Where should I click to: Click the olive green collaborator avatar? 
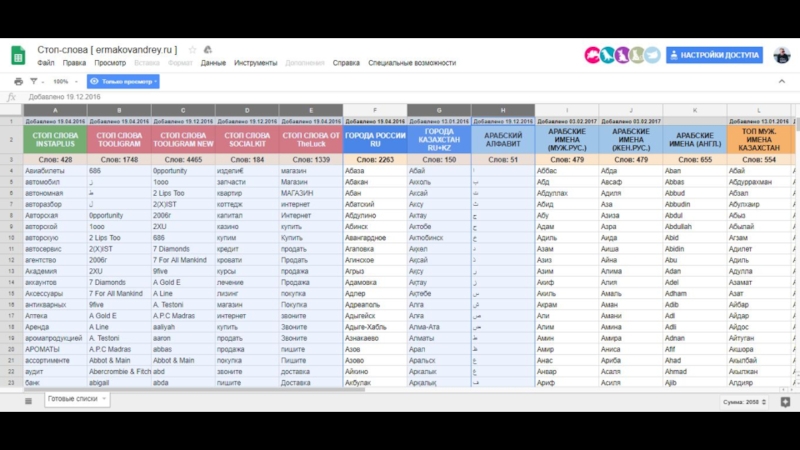point(637,55)
